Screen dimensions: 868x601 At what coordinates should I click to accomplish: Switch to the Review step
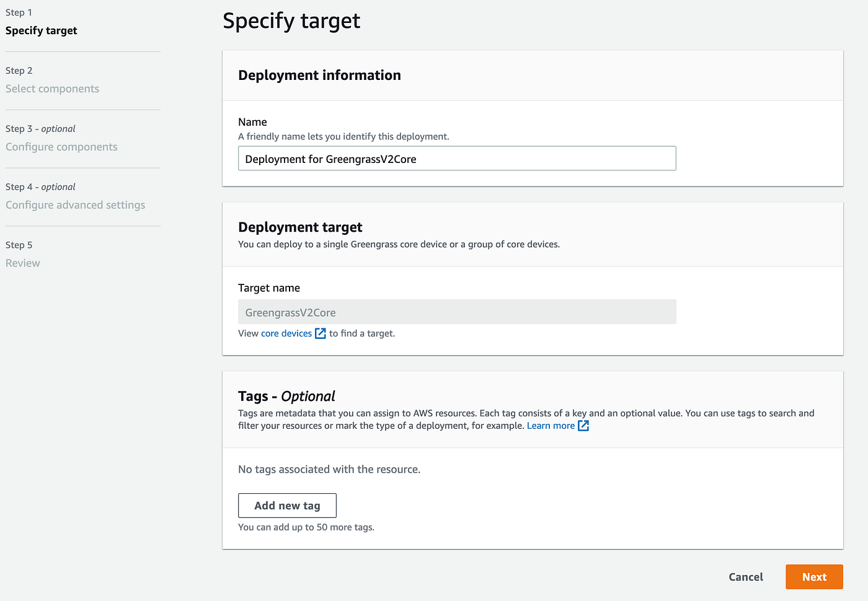(23, 263)
